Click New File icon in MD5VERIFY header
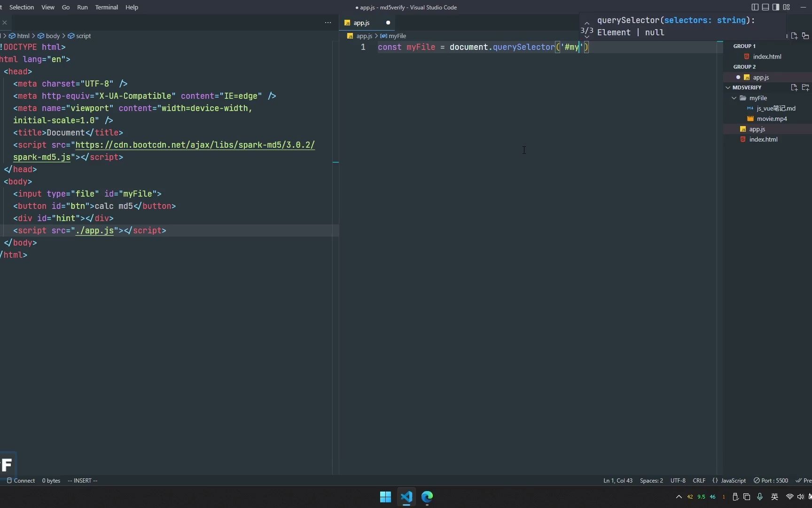Image resolution: width=812 pixels, height=508 pixels. pyautogui.click(x=794, y=87)
